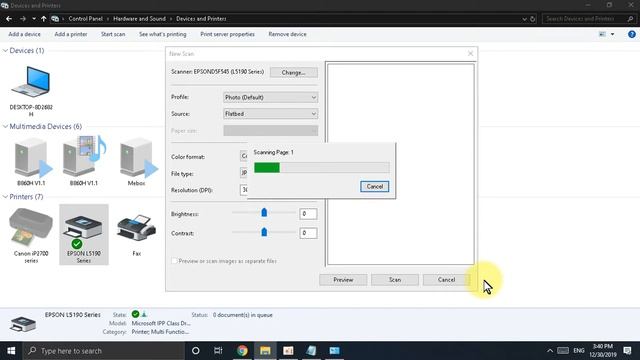Image resolution: width=640 pixels, height=360 pixels.
Task: Select the EPSON L5190 Series printer icon
Action: click(x=84, y=231)
